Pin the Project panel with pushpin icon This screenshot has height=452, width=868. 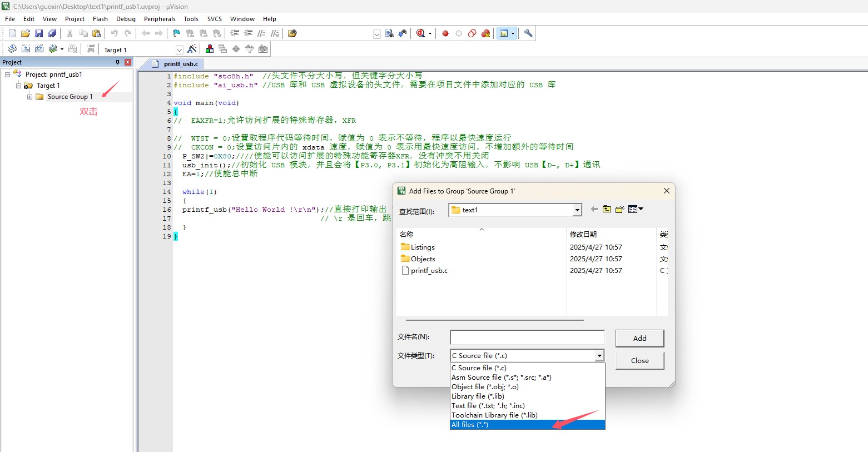[x=117, y=62]
